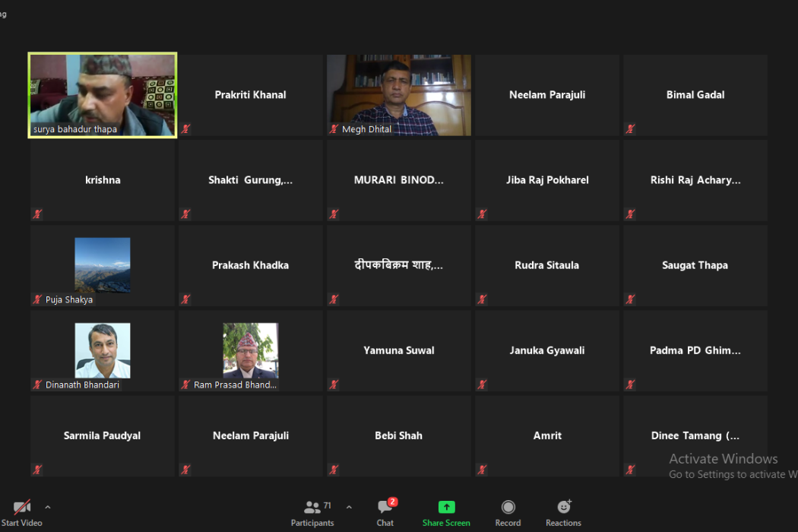Click the Reactions label
798x532 pixels.
(563, 523)
